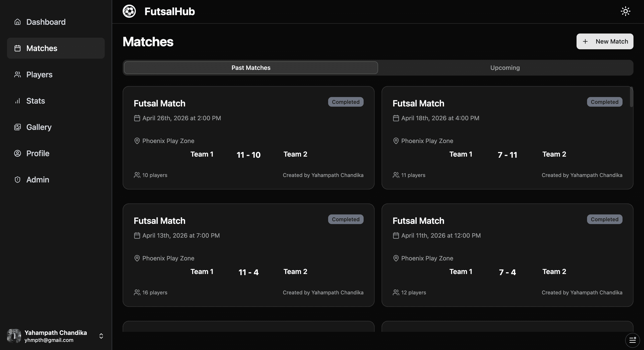Click location pin in April 13th match card
The height and width of the screenshot is (350, 644).
[137, 258]
